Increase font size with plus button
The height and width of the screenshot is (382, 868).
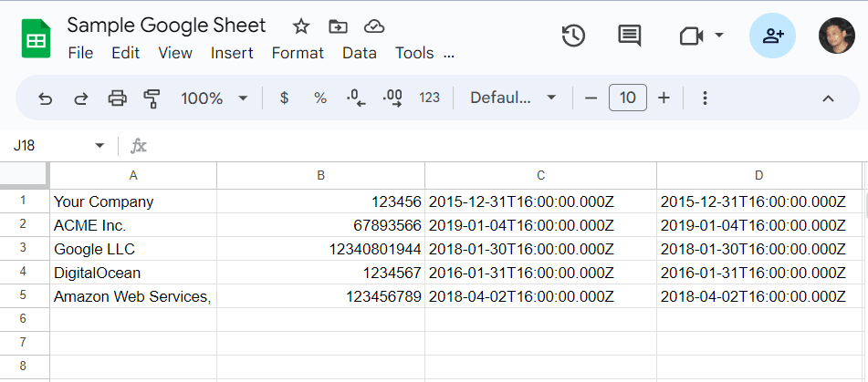pos(664,98)
